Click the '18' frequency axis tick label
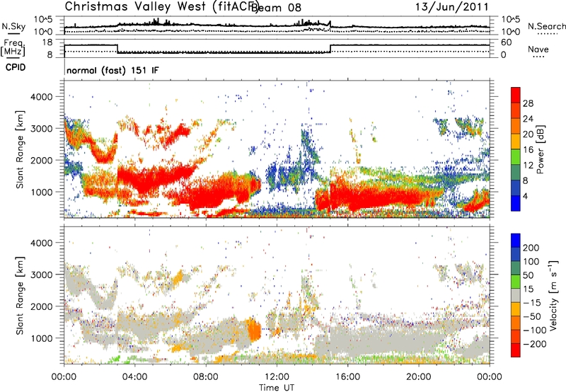Image resolution: width=566 pixels, height=392 pixels. pyautogui.click(x=48, y=42)
